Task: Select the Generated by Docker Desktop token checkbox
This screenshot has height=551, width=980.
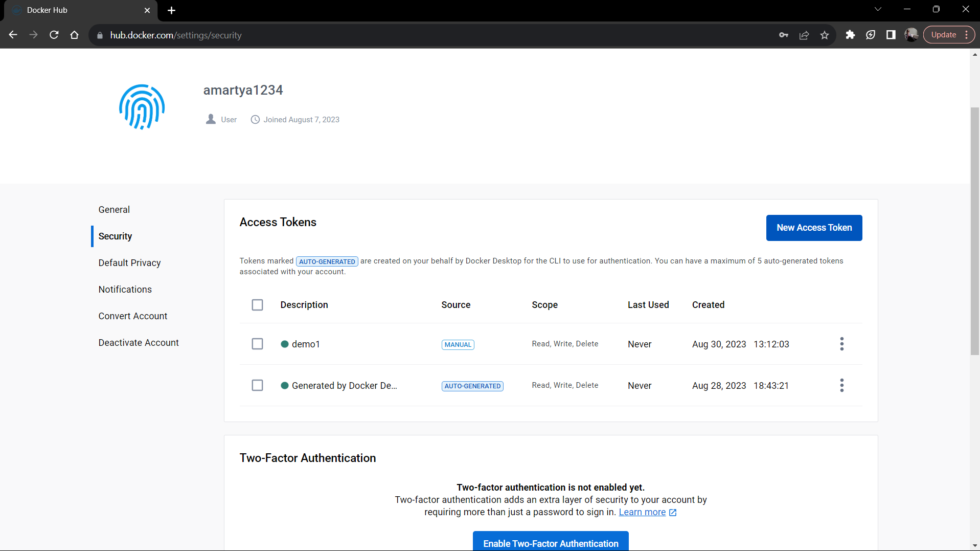Action: click(x=257, y=385)
